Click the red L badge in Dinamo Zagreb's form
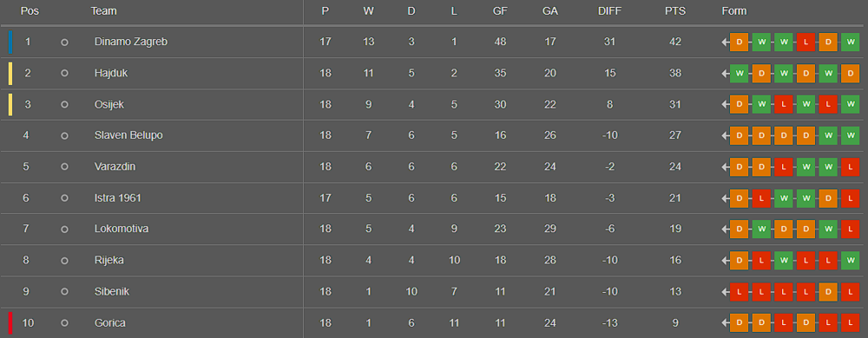 (x=806, y=42)
